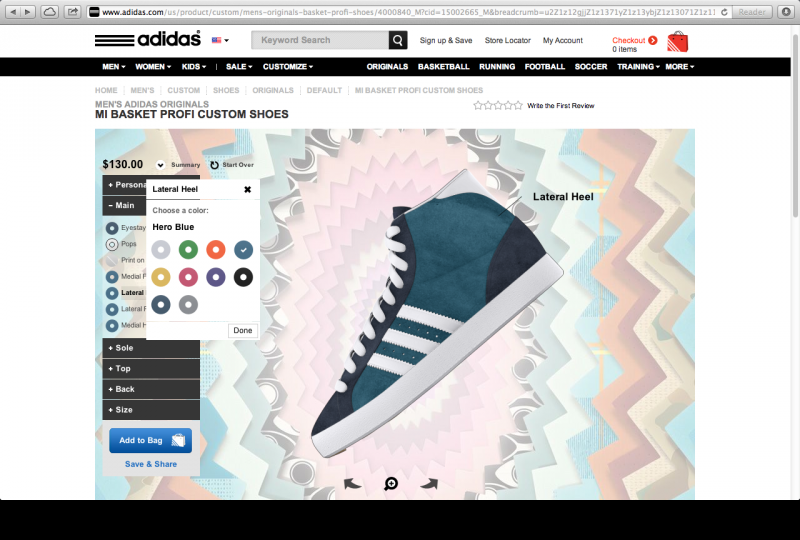Image resolution: width=800 pixels, height=540 pixels.
Task: Click the magnifying glass search button
Action: [398, 40]
